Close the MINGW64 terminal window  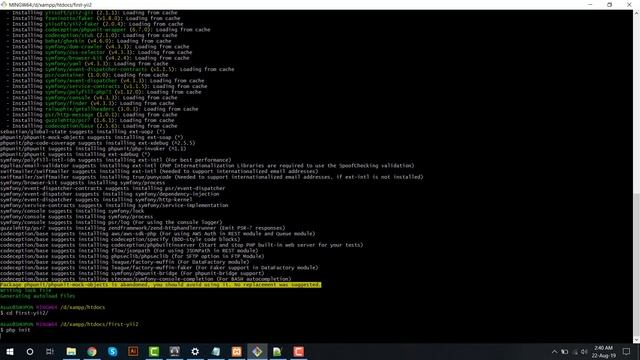pos(629,4)
